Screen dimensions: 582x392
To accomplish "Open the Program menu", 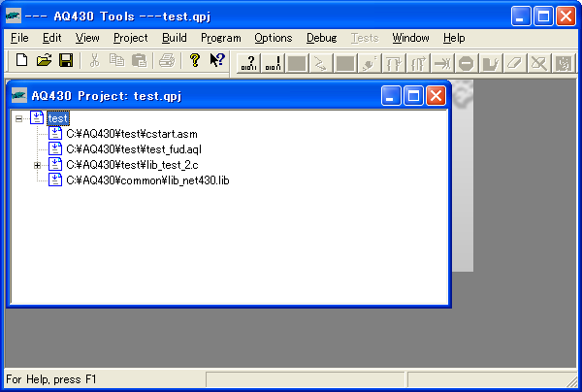I will point(221,38).
